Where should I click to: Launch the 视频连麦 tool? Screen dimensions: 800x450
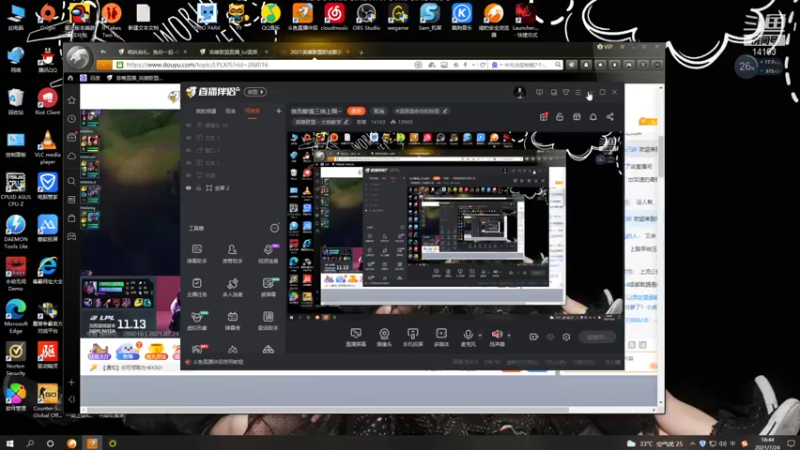pos(268,253)
